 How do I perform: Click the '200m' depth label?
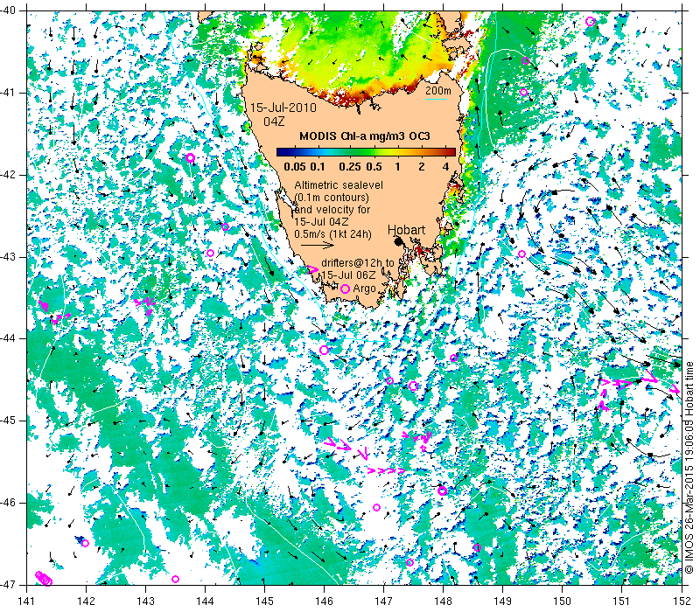438,91
